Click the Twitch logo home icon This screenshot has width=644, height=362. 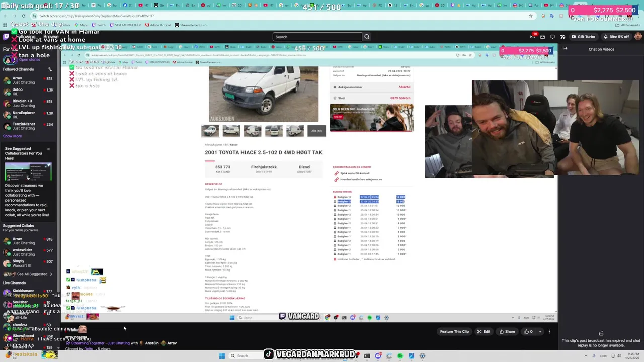click(7, 37)
